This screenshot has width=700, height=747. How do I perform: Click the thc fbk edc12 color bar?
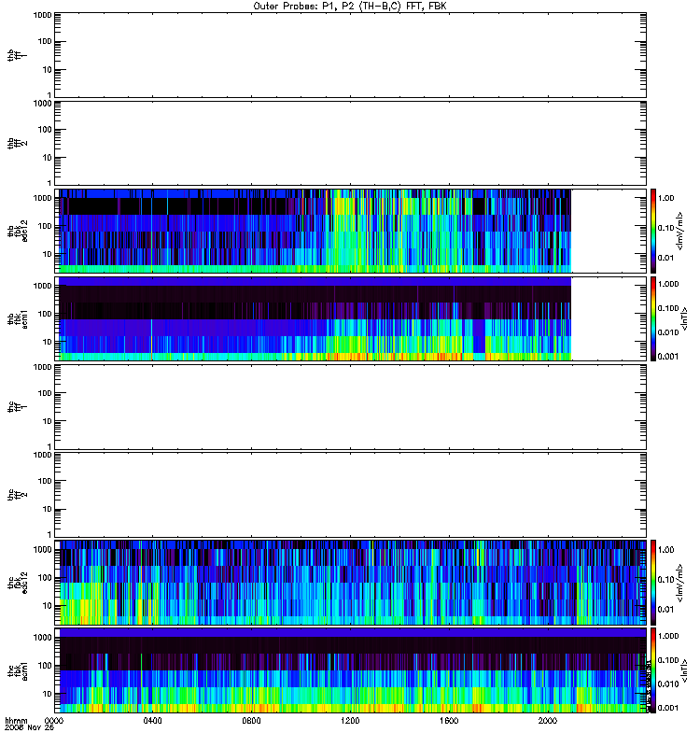[653, 583]
